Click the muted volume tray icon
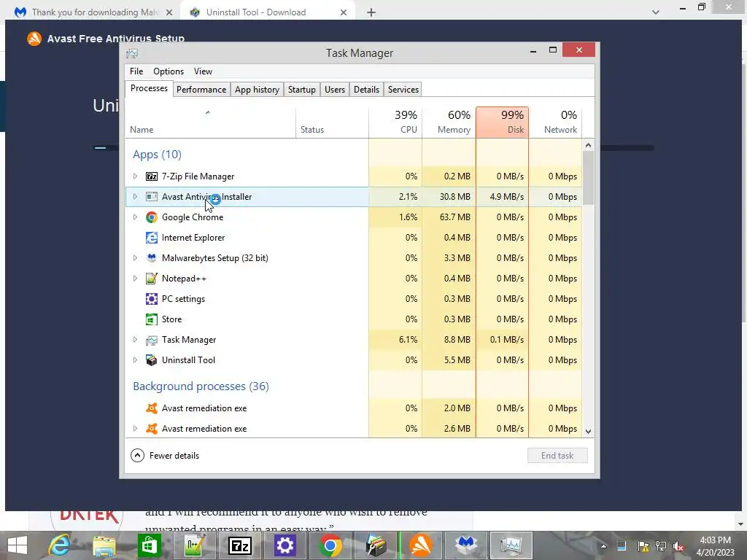 coord(679,546)
